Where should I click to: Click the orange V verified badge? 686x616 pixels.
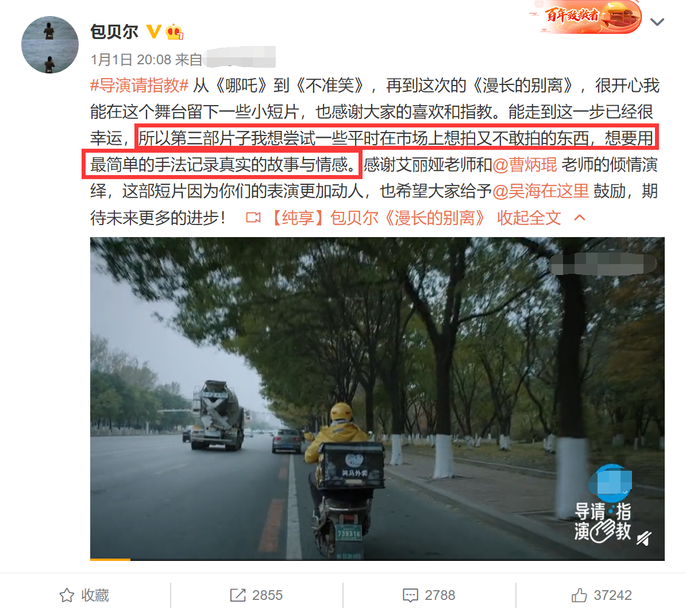(153, 32)
